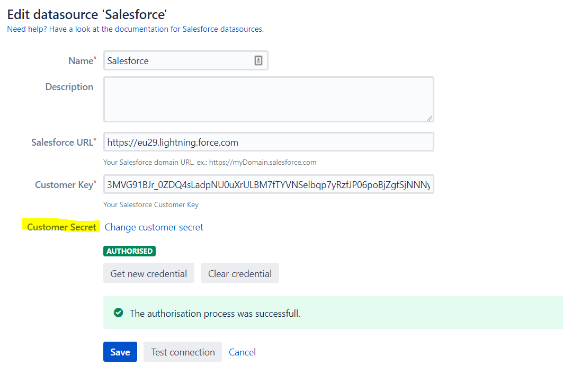Save the datasource settings

[x=120, y=352]
